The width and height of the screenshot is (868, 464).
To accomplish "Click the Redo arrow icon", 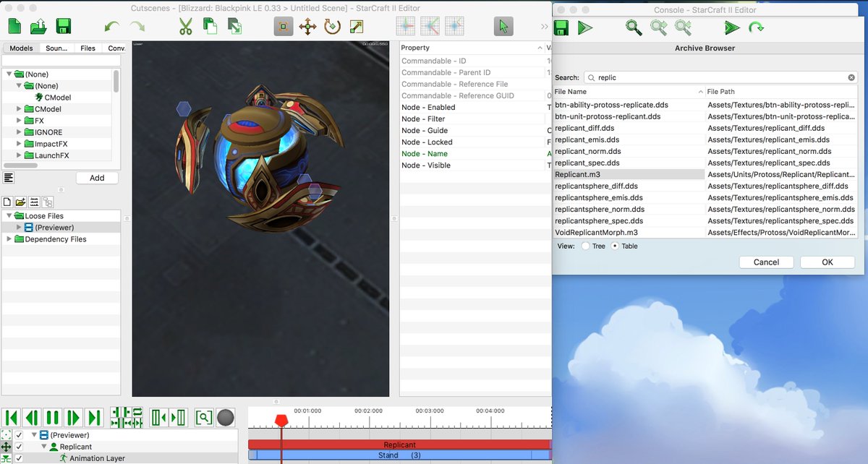I will (x=137, y=27).
